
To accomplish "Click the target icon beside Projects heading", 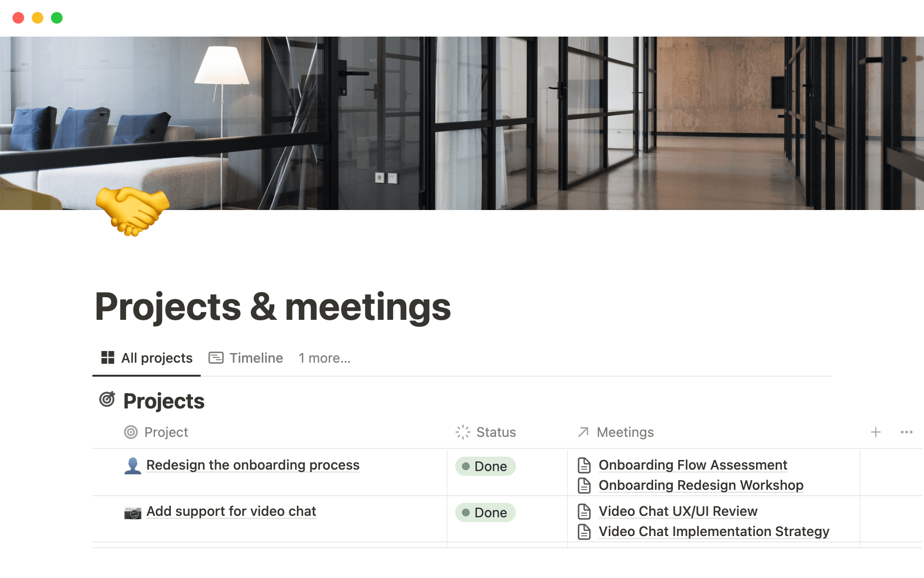I will pyautogui.click(x=107, y=400).
